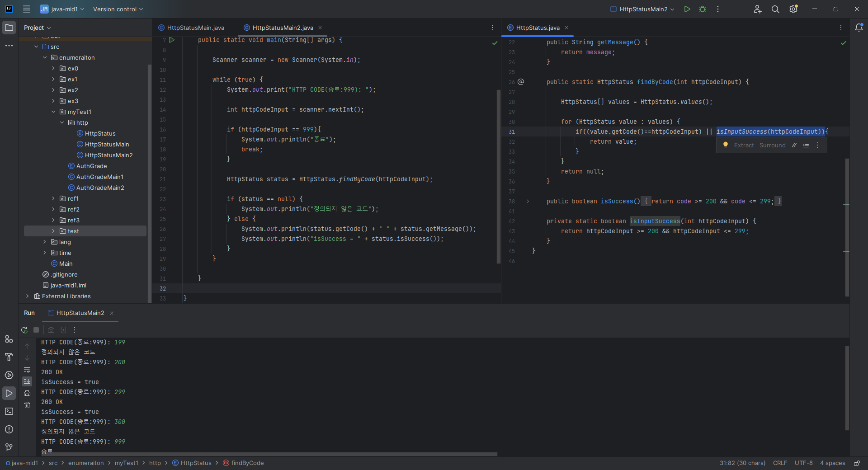This screenshot has width=868, height=470.
Task: Open the main hamburger menu
Action: pyautogui.click(x=27, y=9)
